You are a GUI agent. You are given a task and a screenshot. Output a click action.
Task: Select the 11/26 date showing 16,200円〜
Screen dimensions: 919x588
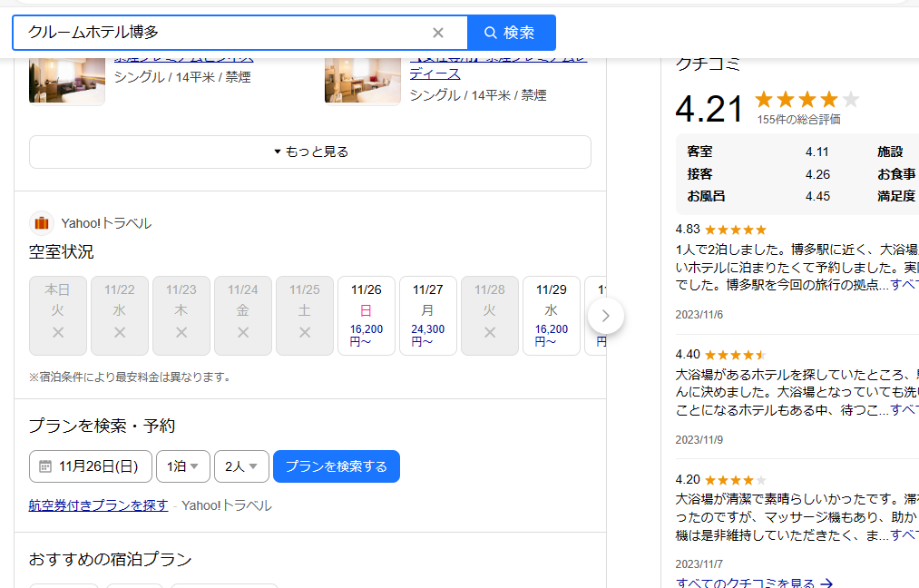click(x=367, y=315)
